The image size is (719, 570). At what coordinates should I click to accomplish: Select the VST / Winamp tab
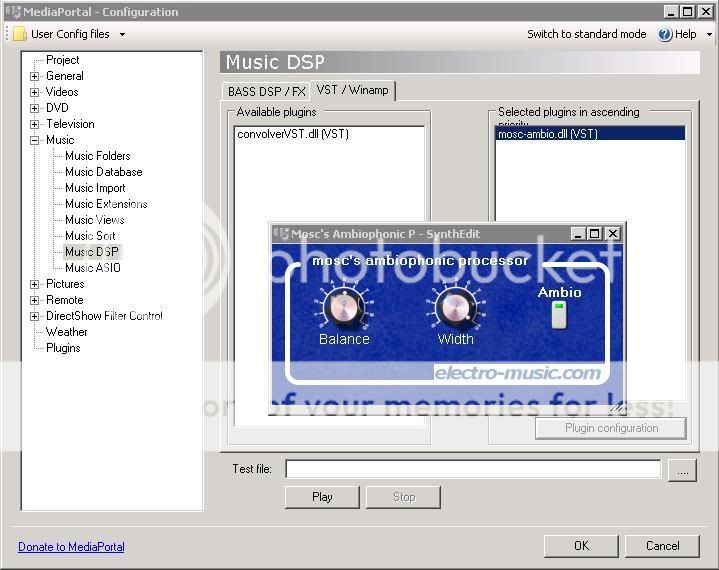(x=352, y=90)
